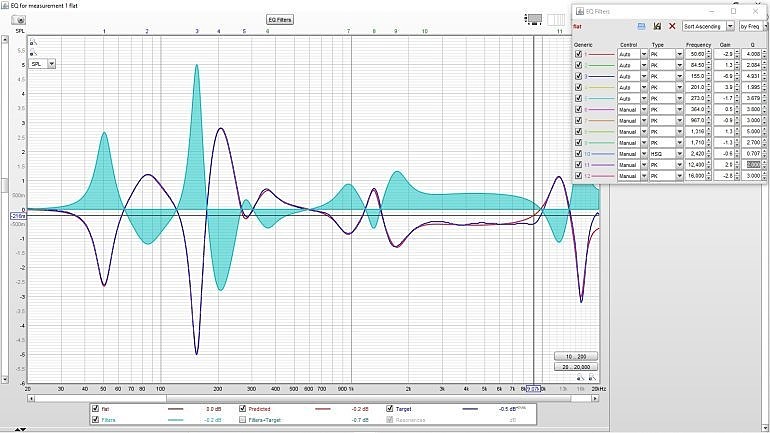Open the by Freq sort dropdown

[x=753, y=26]
